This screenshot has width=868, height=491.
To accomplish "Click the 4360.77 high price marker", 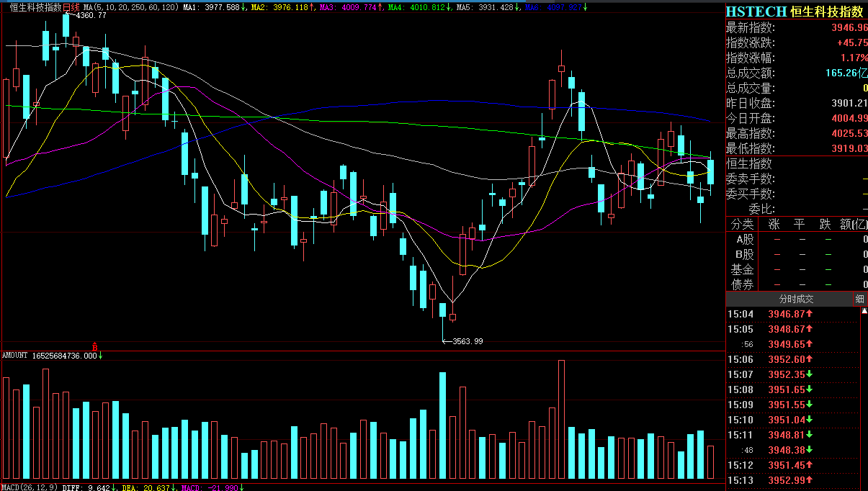I will pyautogui.click(x=90, y=16).
